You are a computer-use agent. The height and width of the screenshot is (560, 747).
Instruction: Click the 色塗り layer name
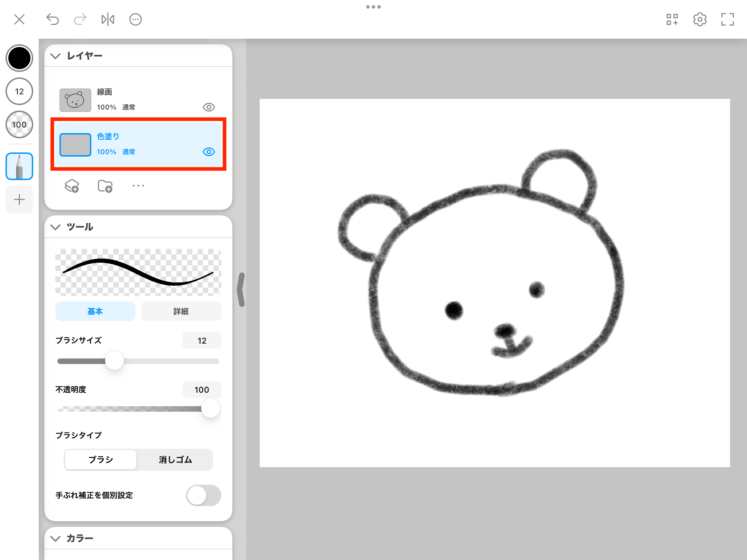tap(108, 136)
